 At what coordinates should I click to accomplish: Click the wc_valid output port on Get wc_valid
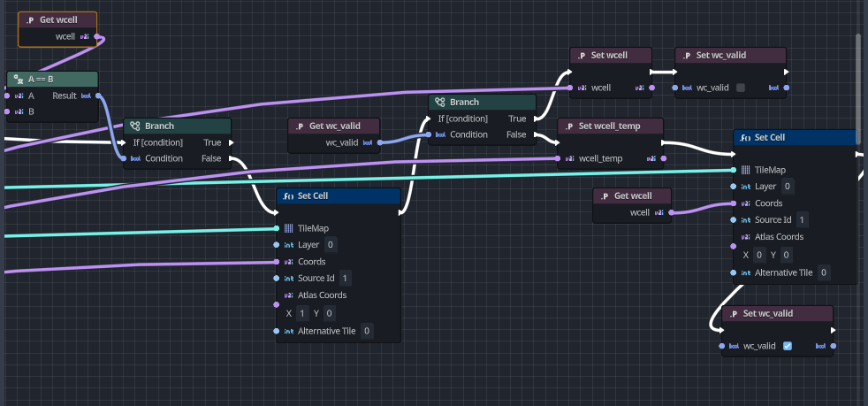[x=380, y=143]
